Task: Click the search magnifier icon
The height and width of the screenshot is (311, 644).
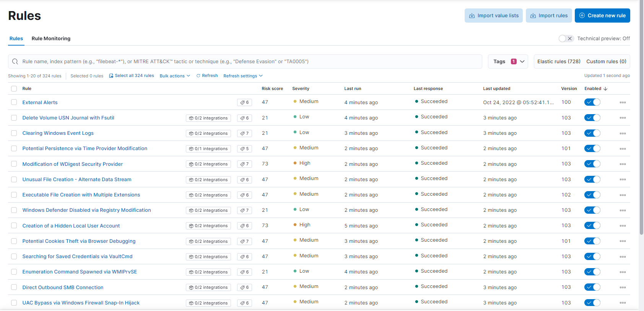Action: pyautogui.click(x=15, y=62)
